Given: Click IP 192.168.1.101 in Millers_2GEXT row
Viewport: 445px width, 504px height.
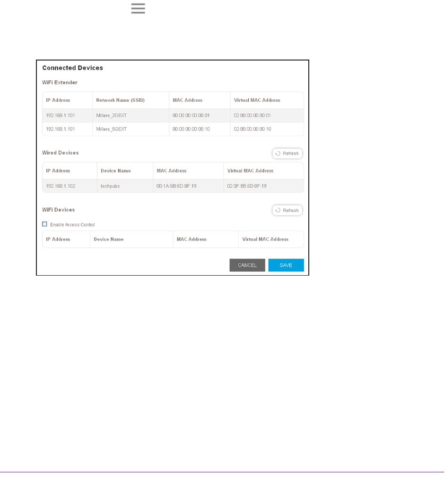Looking at the screenshot, I should click(x=60, y=115).
